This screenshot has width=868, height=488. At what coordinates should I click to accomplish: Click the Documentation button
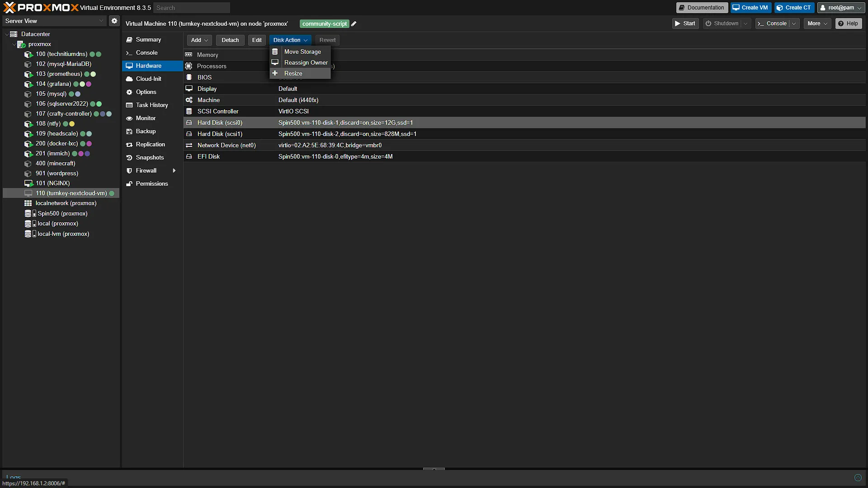click(702, 8)
